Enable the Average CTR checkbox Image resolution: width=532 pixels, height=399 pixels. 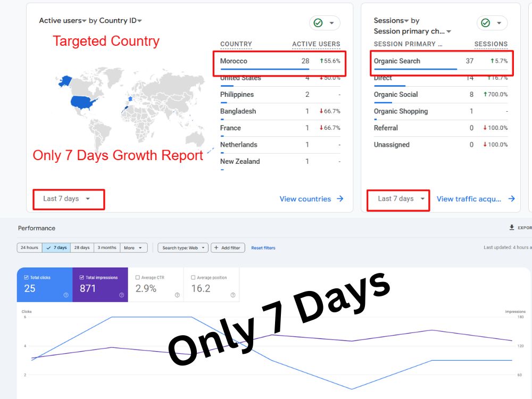click(x=137, y=278)
